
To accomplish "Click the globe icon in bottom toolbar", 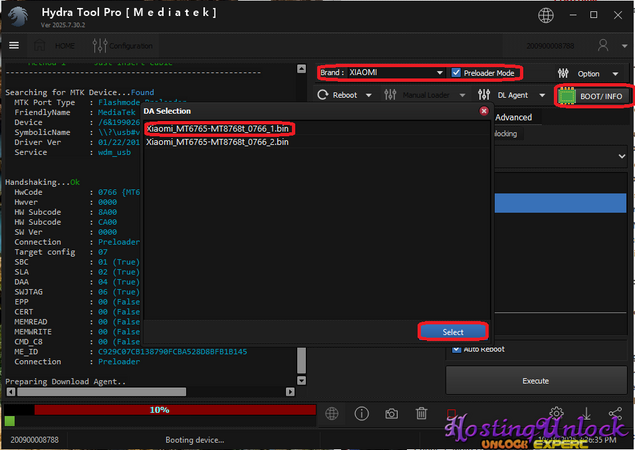I will click(332, 413).
